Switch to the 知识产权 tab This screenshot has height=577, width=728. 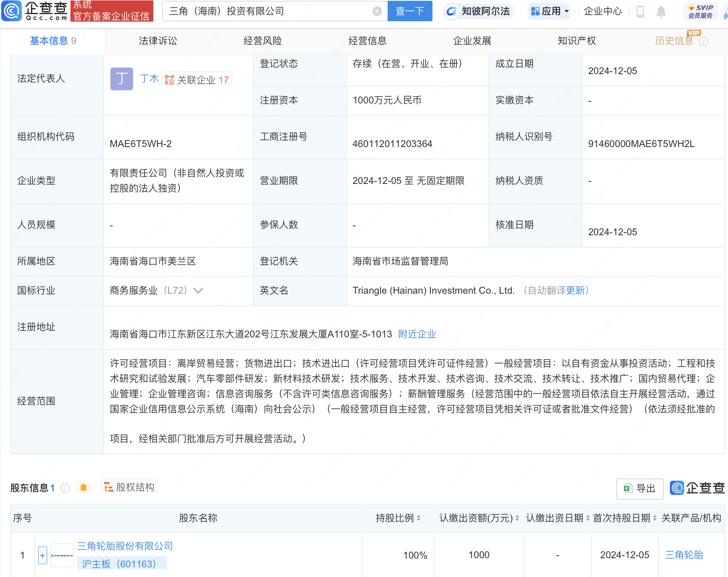[577, 41]
